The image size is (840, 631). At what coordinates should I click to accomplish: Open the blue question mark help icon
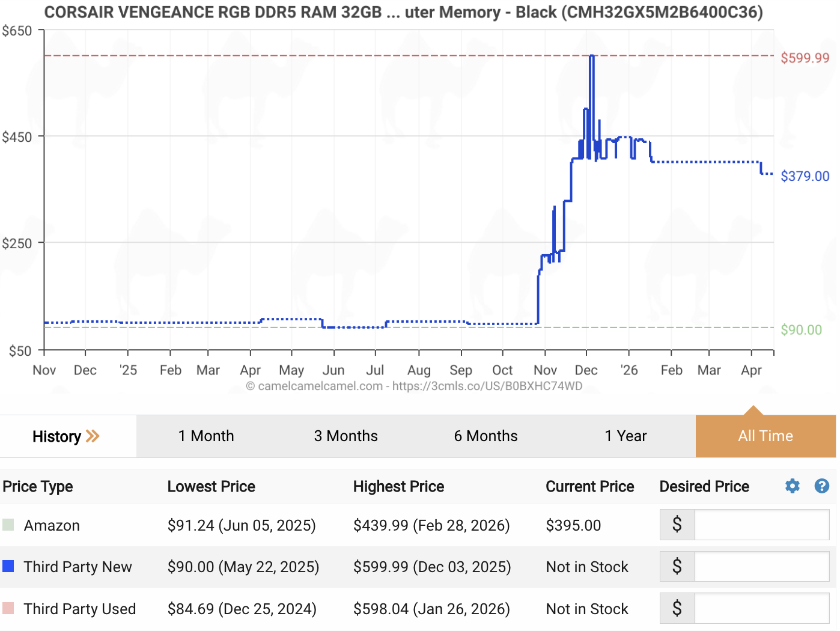tap(822, 486)
